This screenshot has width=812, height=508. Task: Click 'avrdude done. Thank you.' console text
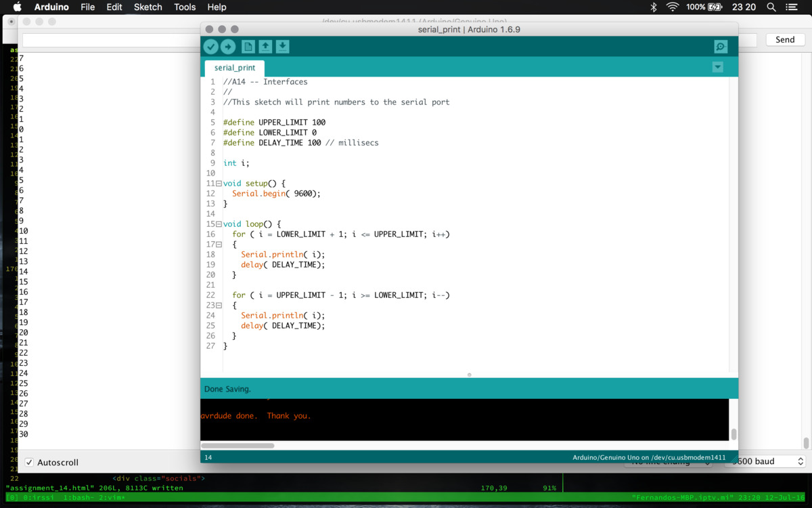click(256, 416)
